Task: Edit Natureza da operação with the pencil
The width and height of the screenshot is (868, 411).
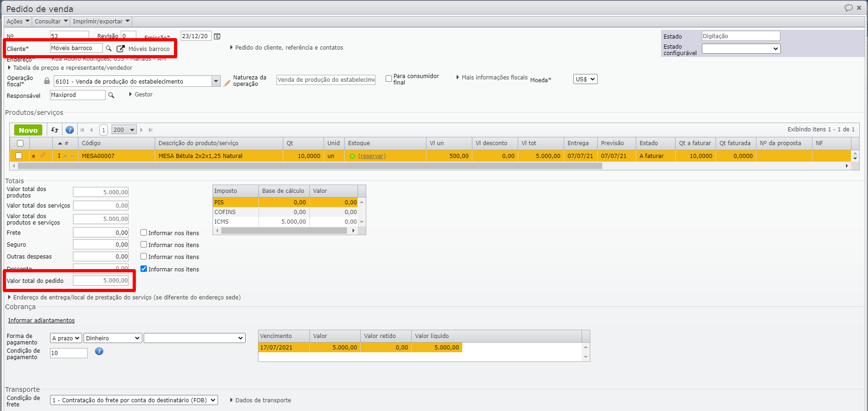Action: pyautogui.click(x=227, y=83)
